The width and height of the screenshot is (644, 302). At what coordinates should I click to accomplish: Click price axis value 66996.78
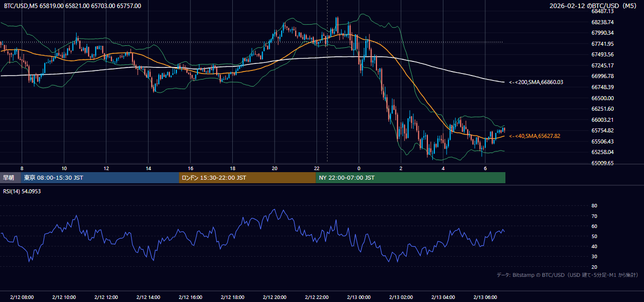point(602,76)
